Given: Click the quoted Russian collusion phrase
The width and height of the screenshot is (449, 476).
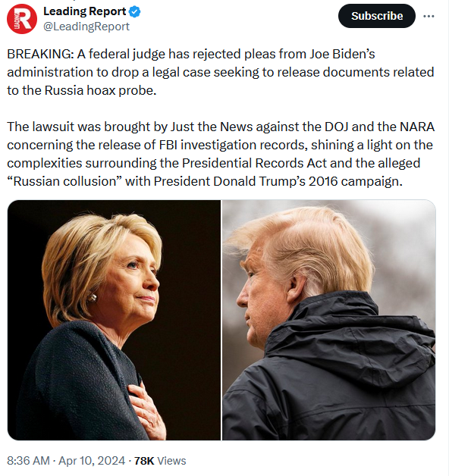Looking at the screenshot, I should coord(64,181).
